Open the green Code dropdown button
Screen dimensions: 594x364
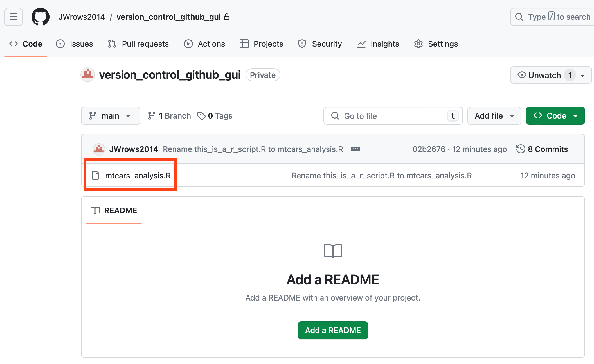coord(555,116)
